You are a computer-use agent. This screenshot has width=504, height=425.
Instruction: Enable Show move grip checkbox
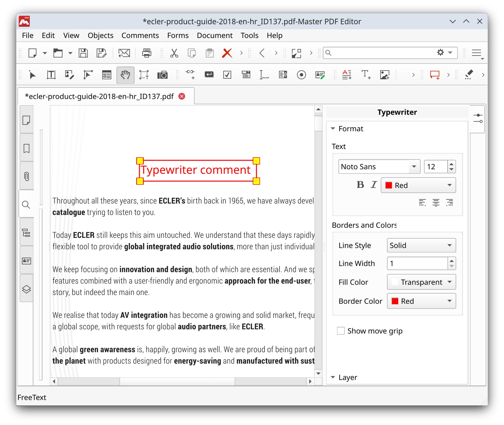click(341, 331)
